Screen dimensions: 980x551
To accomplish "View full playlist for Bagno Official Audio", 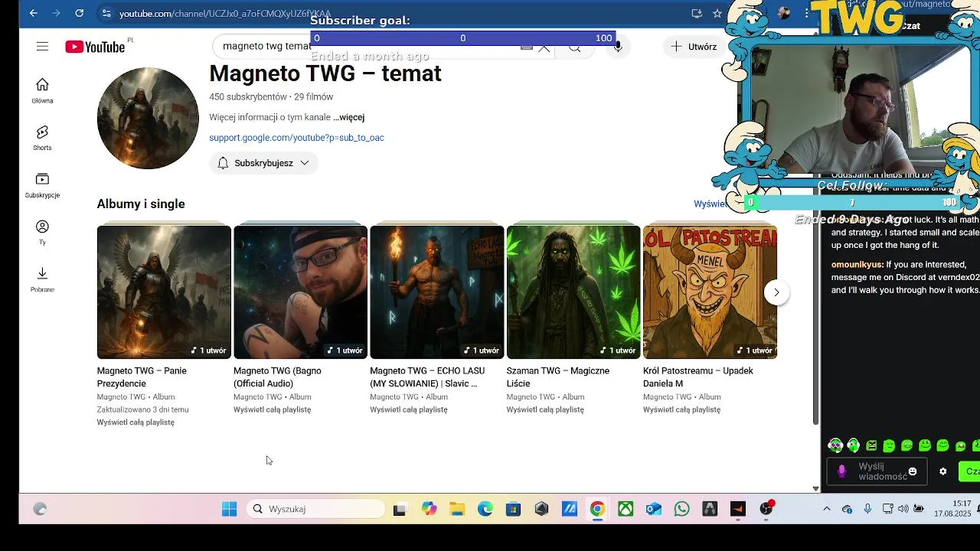I will click(272, 409).
